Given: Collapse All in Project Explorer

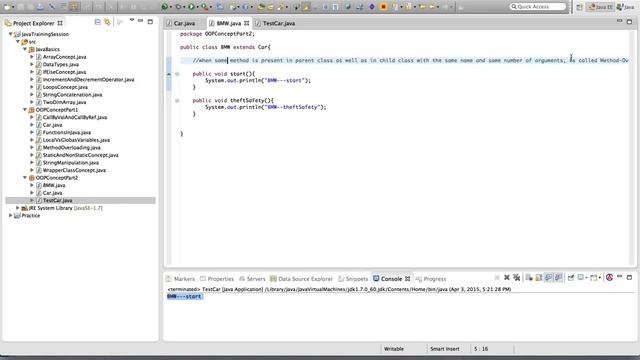Looking at the screenshot, I should 98,22.
